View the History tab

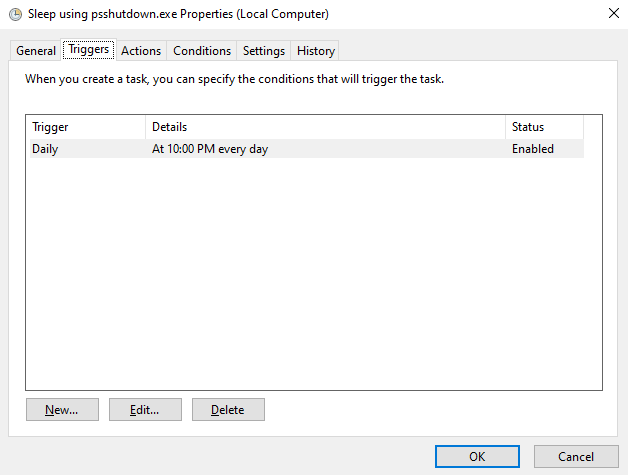[x=316, y=51]
